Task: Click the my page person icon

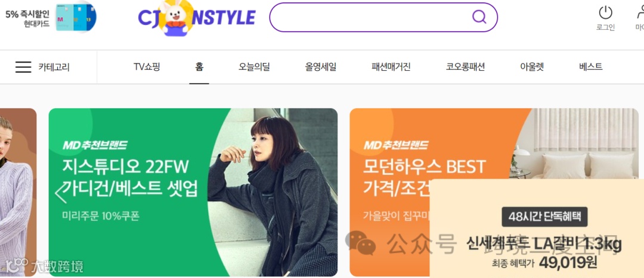Action: (639, 13)
